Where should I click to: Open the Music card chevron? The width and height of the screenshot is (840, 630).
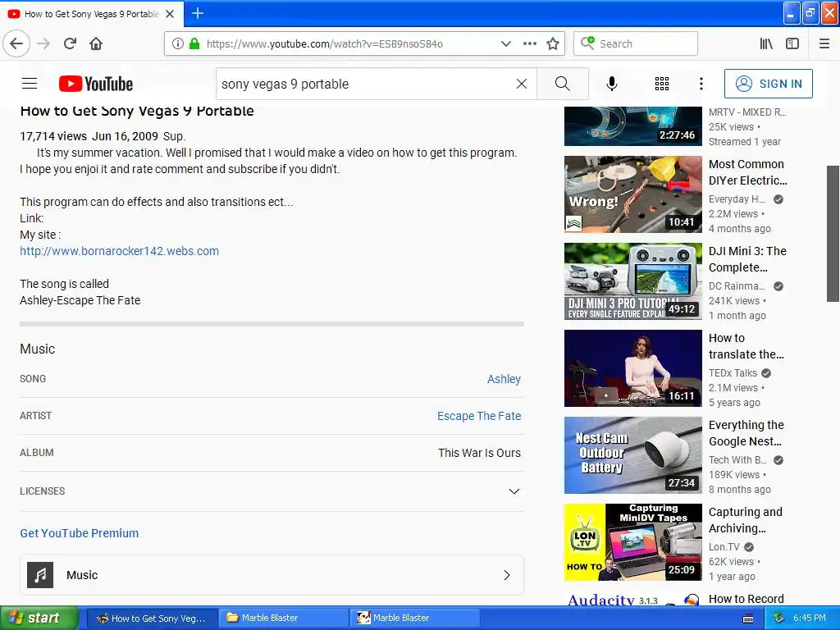point(507,575)
